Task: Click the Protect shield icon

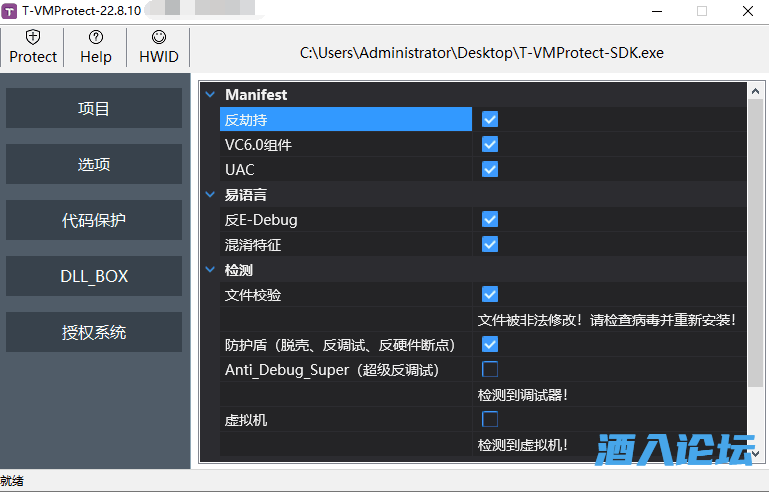Action: tap(33, 37)
